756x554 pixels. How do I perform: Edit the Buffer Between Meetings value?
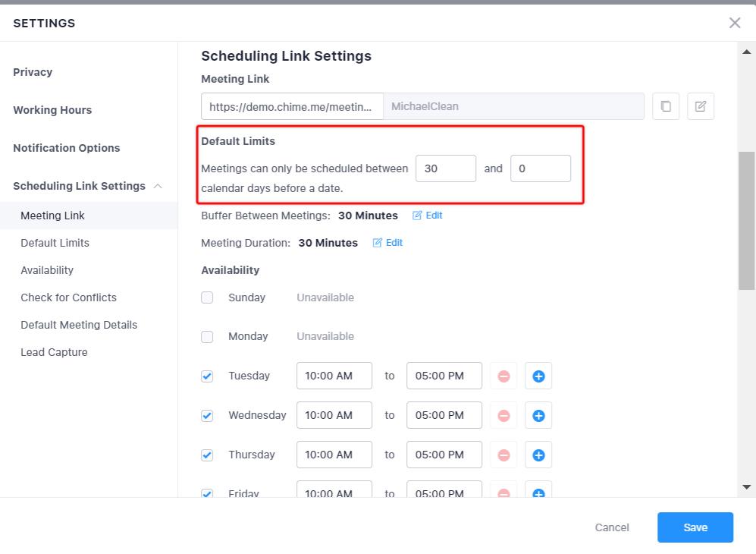point(428,216)
